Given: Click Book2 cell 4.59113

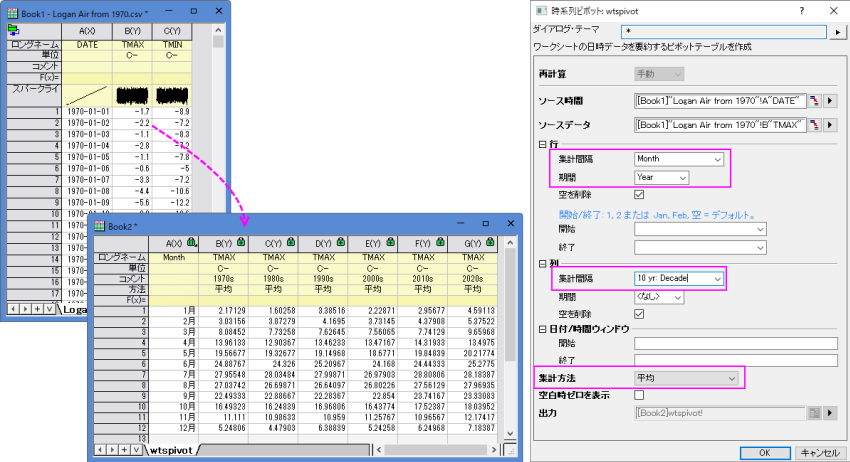Looking at the screenshot, I should 472,311.
